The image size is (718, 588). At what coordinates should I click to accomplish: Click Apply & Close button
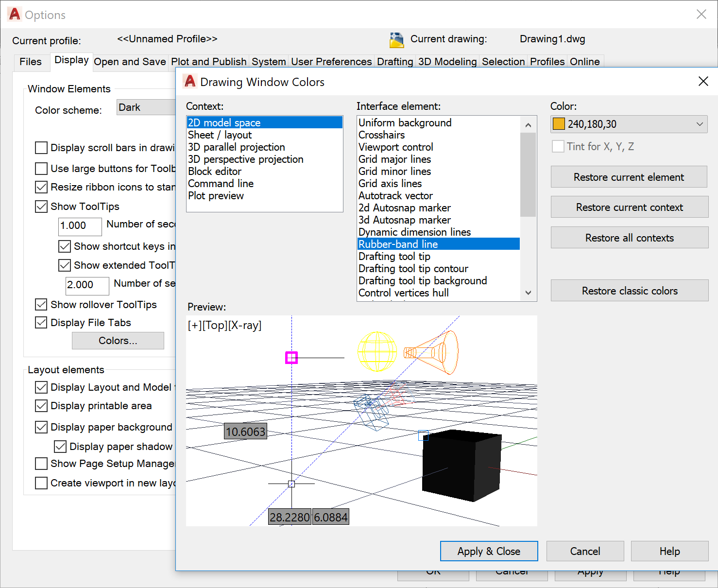(489, 551)
